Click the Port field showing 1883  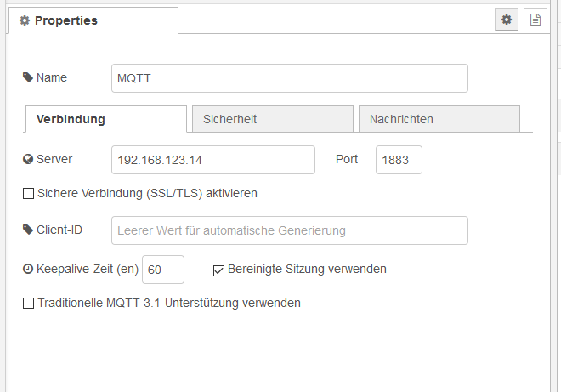(399, 160)
